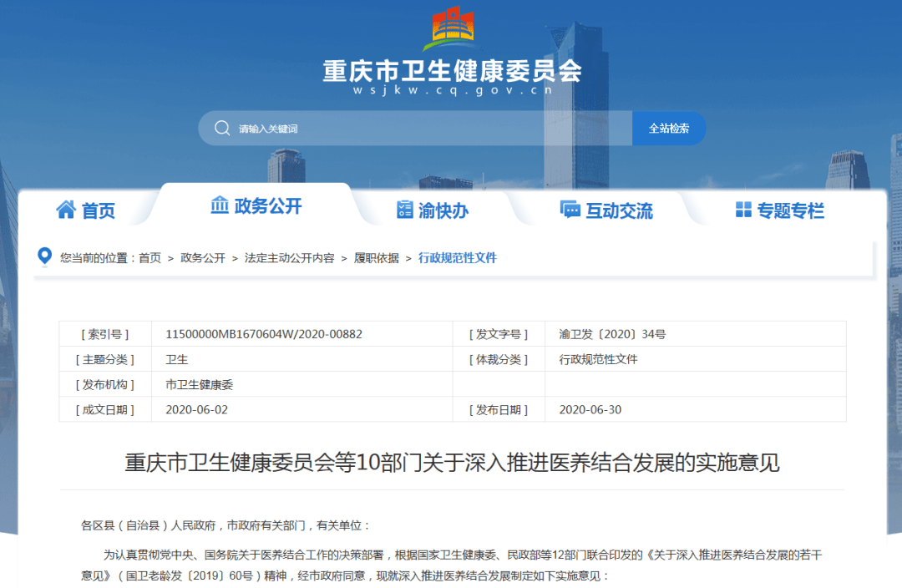The height and width of the screenshot is (588, 902).
Task: Click the [成文日期] label cell
Action: pos(105,409)
